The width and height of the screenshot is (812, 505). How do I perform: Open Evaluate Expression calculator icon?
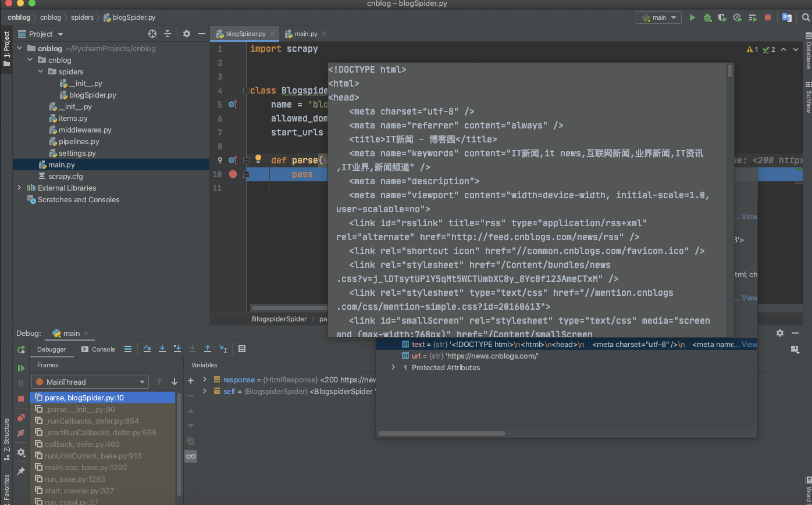pyautogui.click(x=242, y=349)
